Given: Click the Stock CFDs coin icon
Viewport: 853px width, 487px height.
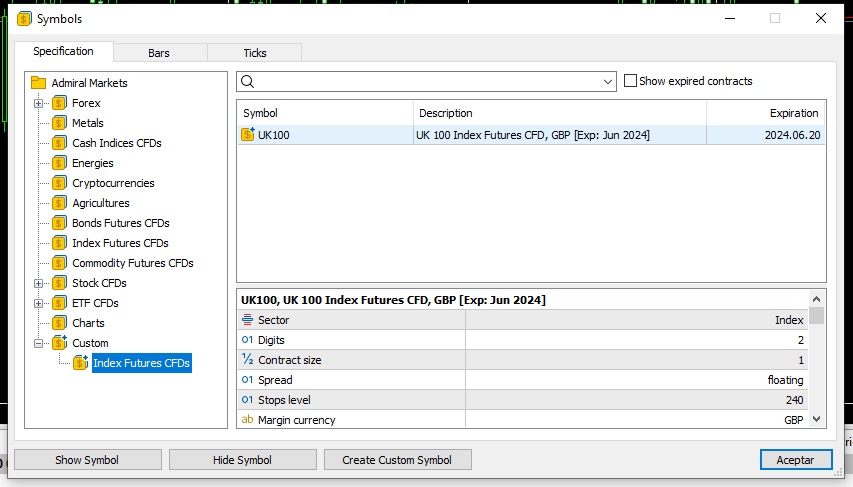Looking at the screenshot, I should click(x=59, y=283).
